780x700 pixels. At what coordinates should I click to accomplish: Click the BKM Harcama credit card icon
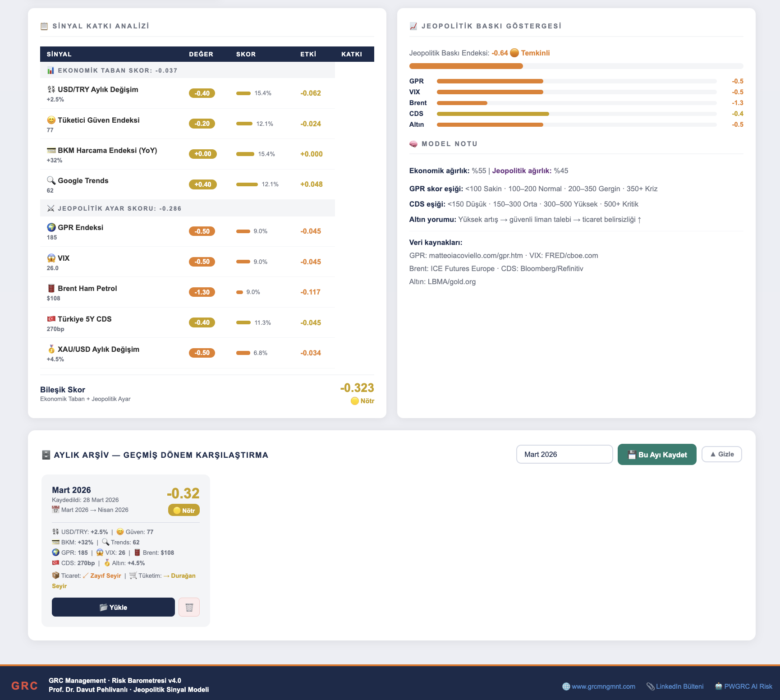pyautogui.click(x=51, y=150)
